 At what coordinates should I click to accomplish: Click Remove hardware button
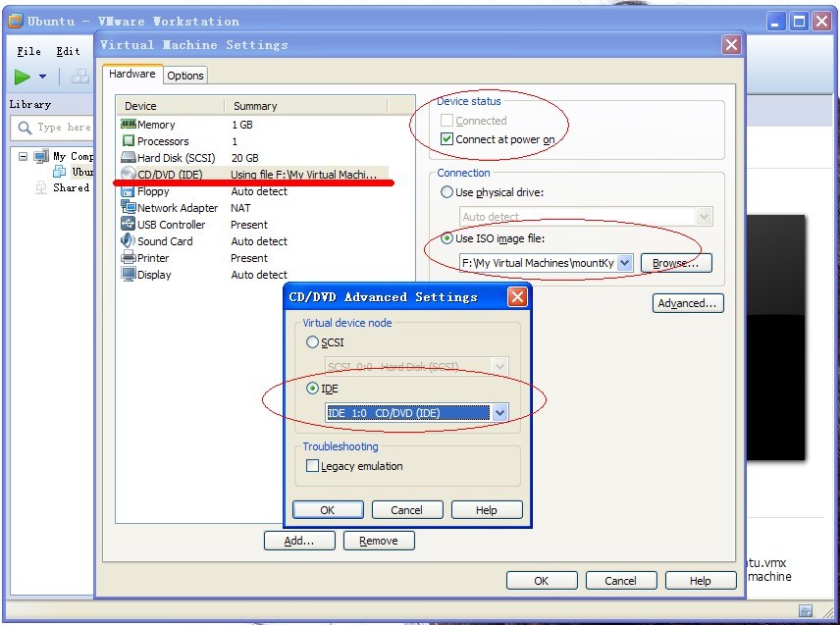379,541
